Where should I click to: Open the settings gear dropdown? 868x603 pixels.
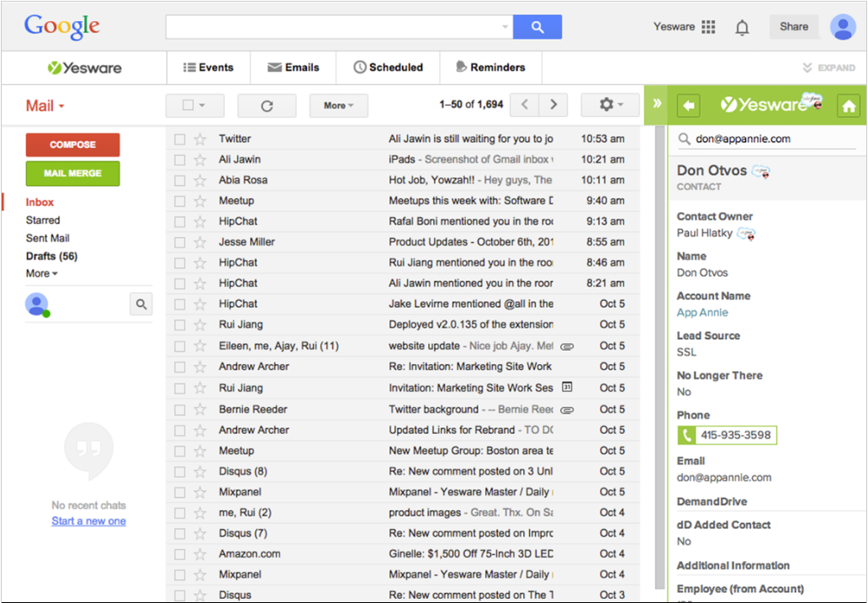(611, 105)
